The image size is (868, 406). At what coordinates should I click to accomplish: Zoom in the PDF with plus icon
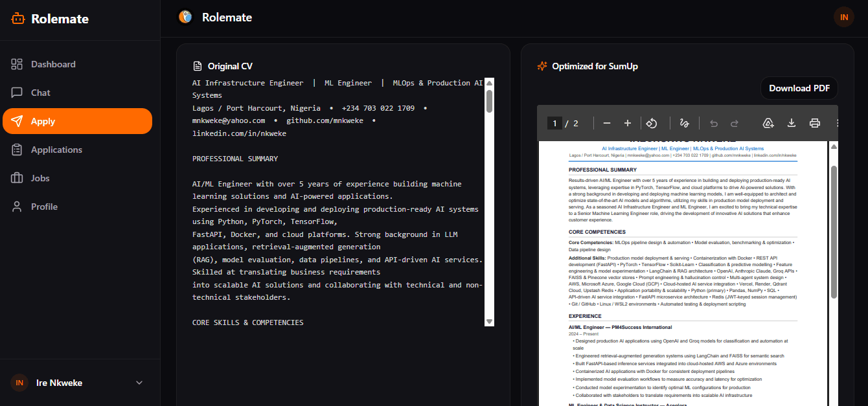[x=628, y=123]
